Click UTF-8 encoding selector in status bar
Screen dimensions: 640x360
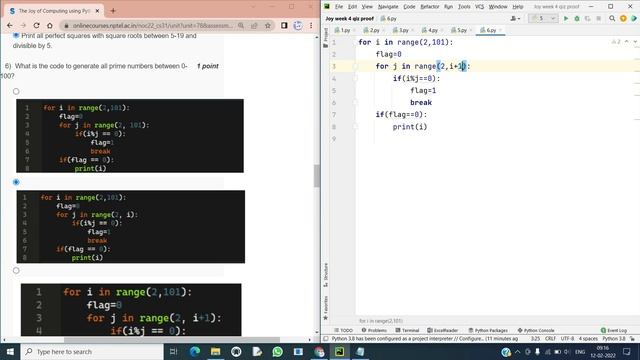click(567, 339)
